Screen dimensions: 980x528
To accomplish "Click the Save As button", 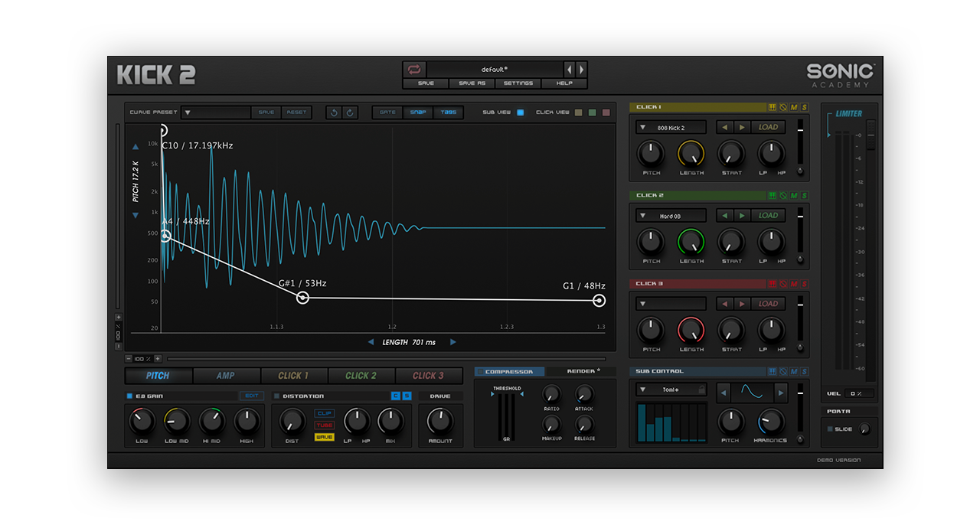I will (472, 83).
